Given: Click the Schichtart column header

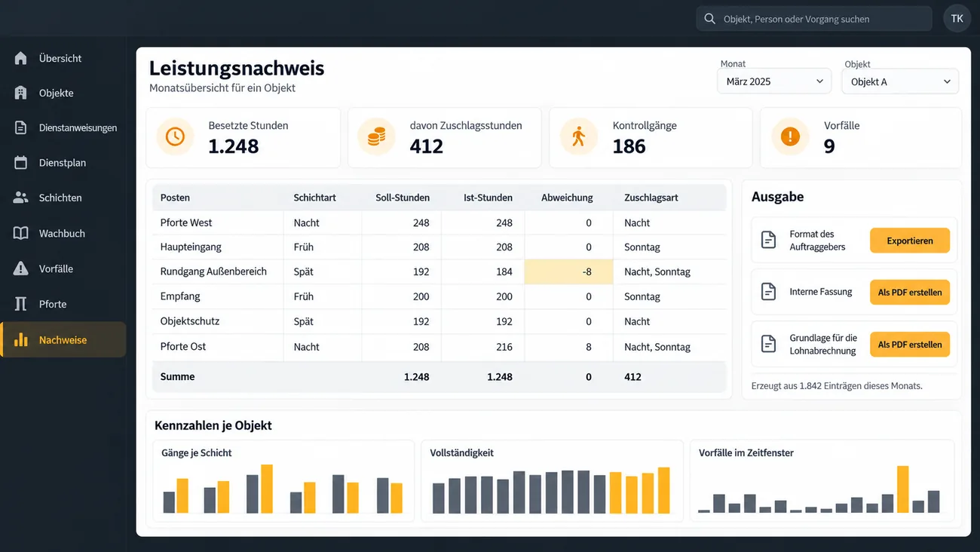Looking at the screenshot, I should 314,198.
